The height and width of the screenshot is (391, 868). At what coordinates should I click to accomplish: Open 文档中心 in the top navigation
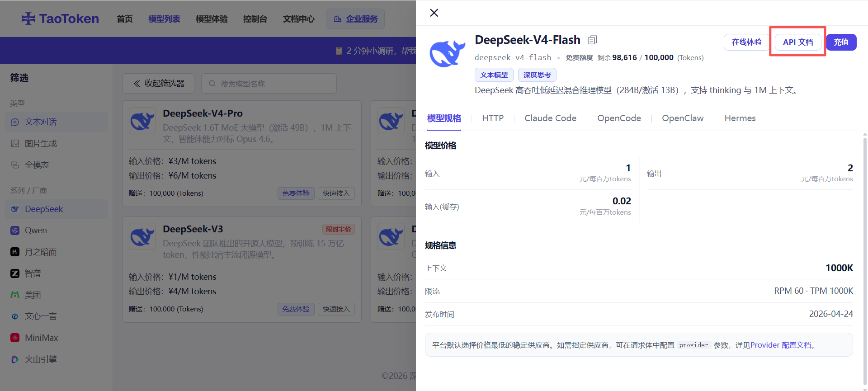click(299, 19)
